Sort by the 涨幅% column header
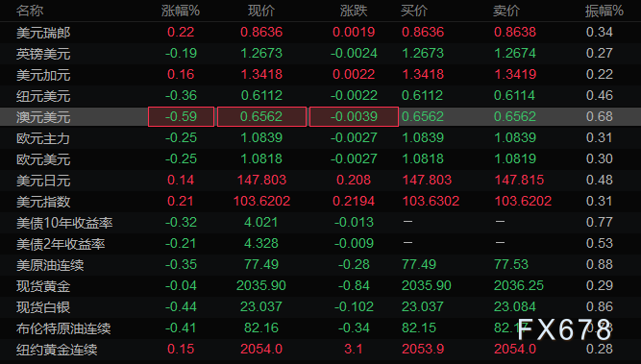The width and height of the screenshot is (641, 364). (x=181, y=11)
